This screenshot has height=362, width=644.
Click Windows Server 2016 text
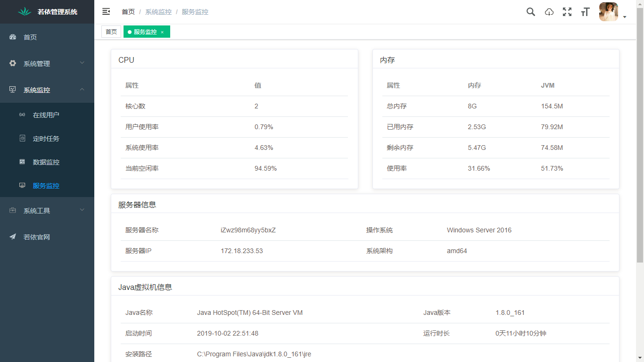tap(479, 230)
